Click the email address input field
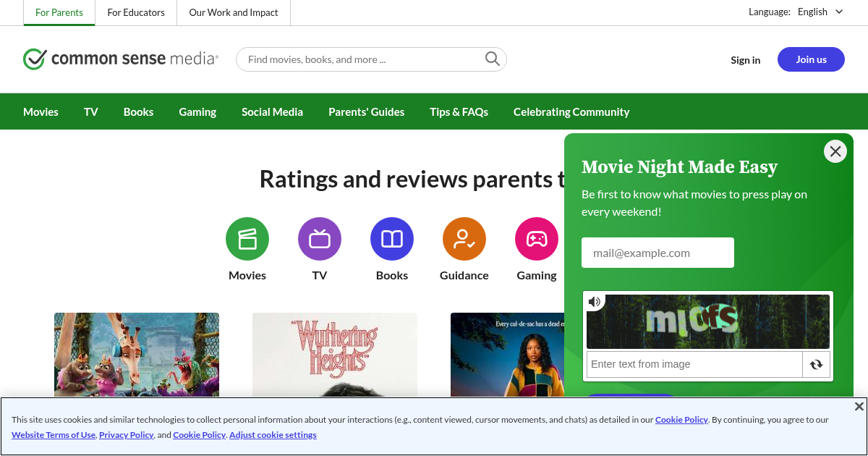This screenshot has width=868, height=456. (x=658, y=252)
